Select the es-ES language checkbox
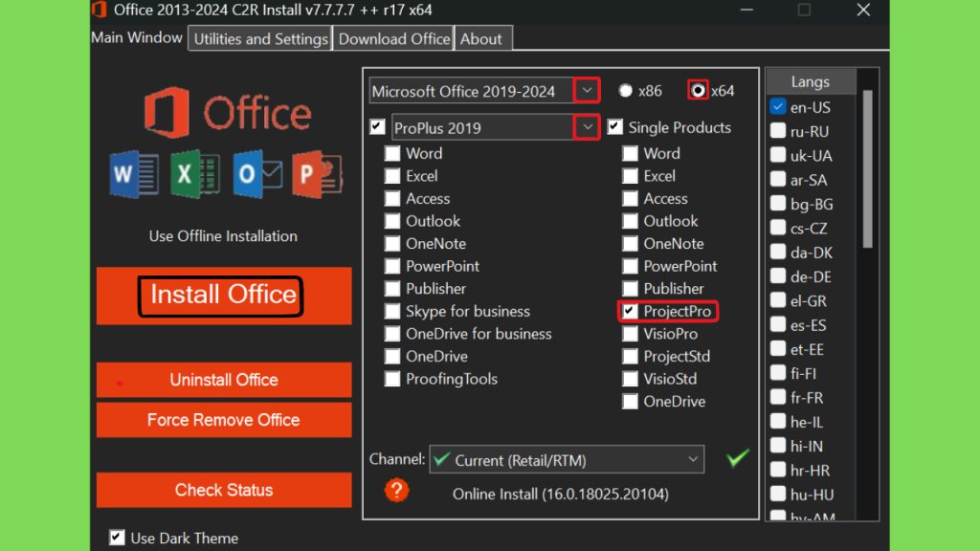The image size is (980, 551). tap(778, 325)
